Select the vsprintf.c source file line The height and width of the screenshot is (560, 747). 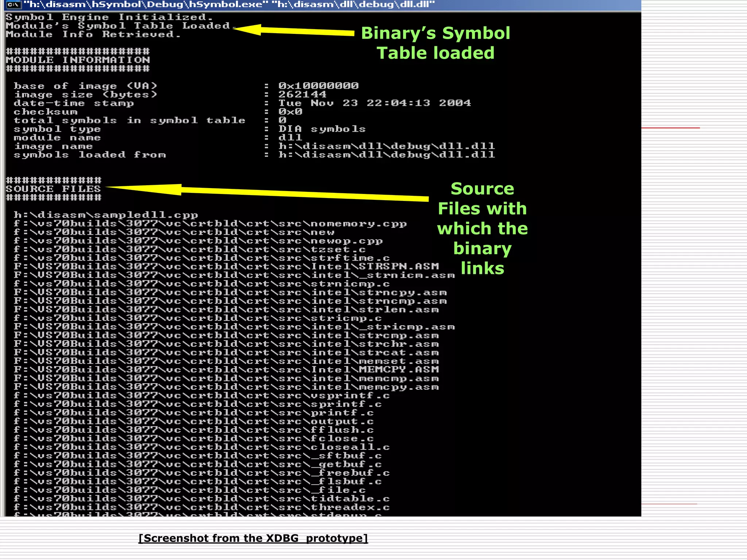[202, 396]
